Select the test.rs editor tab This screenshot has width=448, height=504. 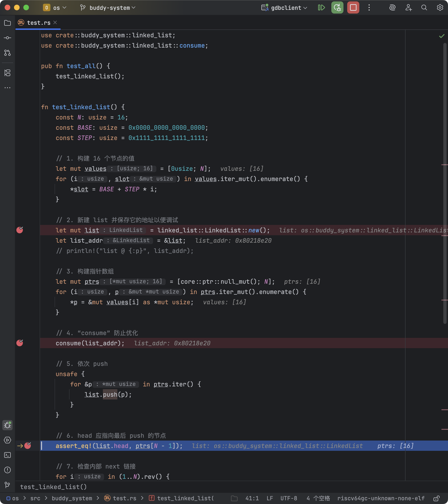[x=38, y=23]
